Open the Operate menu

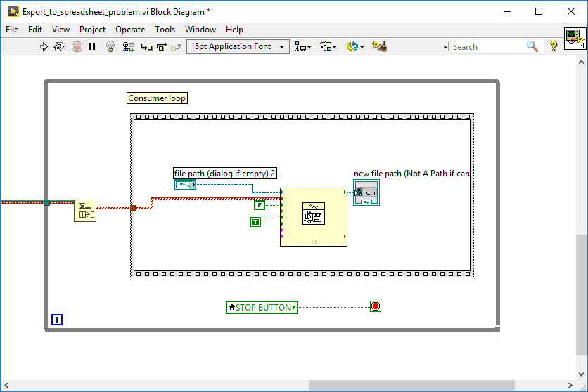pyautogui.click(x=130, y=30)
